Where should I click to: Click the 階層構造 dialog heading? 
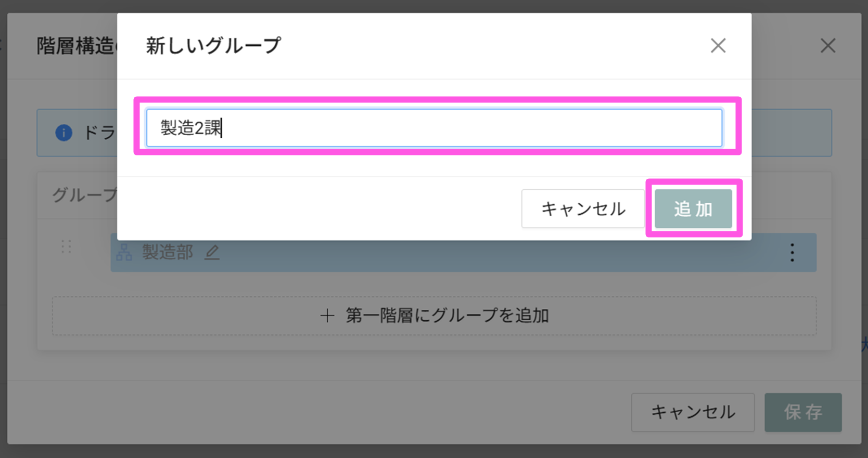pyautogui.click(x=76, y=46)
